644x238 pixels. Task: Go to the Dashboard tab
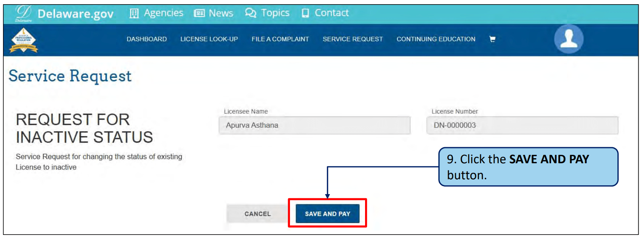[x=147, y=39]
